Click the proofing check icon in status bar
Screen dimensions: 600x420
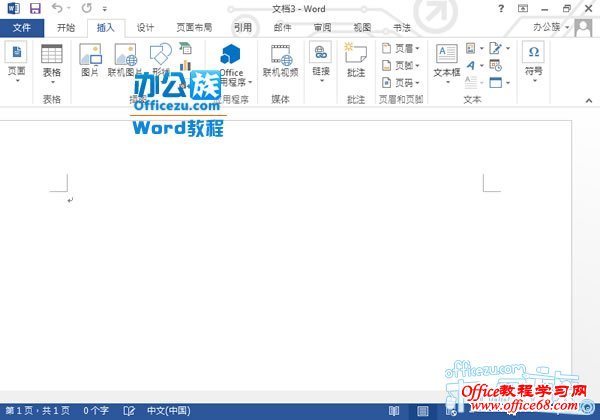click(129, 411)
